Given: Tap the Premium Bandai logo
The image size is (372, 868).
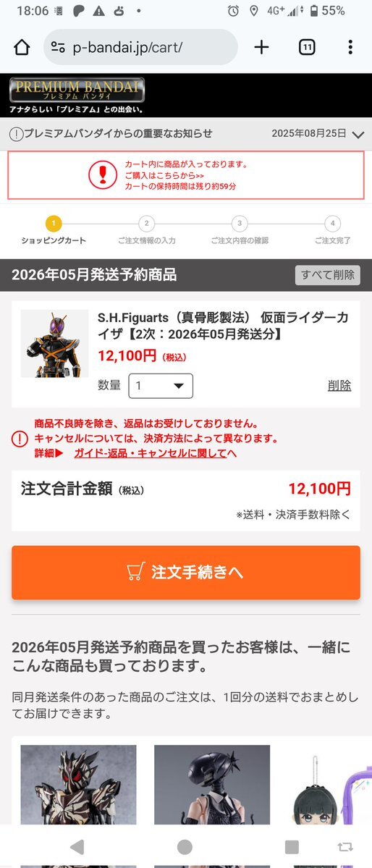Looking at the screenshot, I should pos(77,90).
